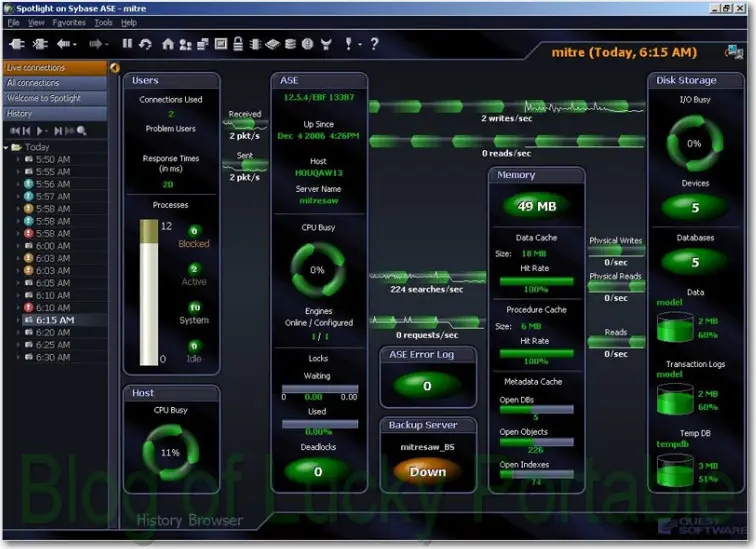Switch to All connections tab
This screenshot has height=549, width=756.
pyautogui.click(x=55, y=83)
